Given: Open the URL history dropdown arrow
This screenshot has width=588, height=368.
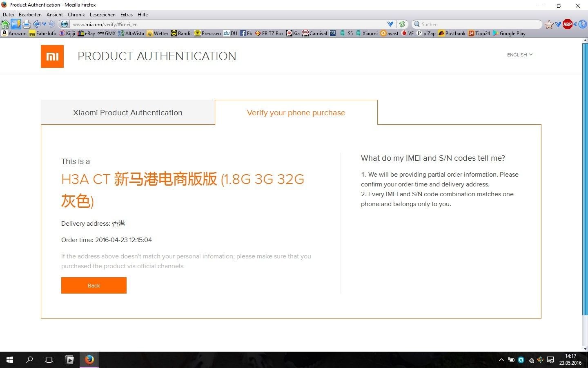Looking at the screenshot, I should tap(390, 24).
